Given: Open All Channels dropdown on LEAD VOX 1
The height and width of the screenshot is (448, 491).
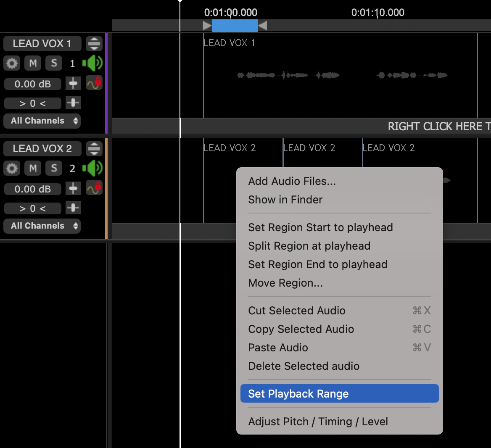Looking at the screenshot, I should pyautogui.click(x=42, y=121).
